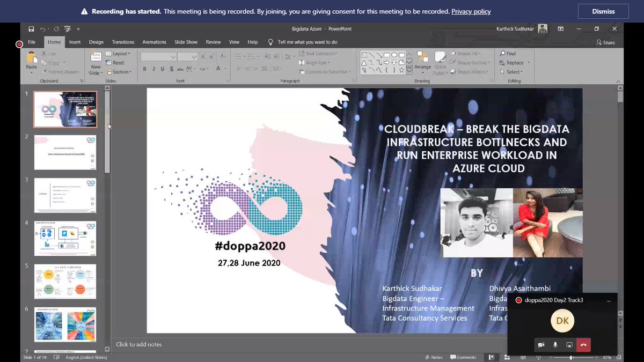Viewport: 644px width, 362px height.
Task: Expand the shapes gallery More arrow
Action: (x=409, y=70)
